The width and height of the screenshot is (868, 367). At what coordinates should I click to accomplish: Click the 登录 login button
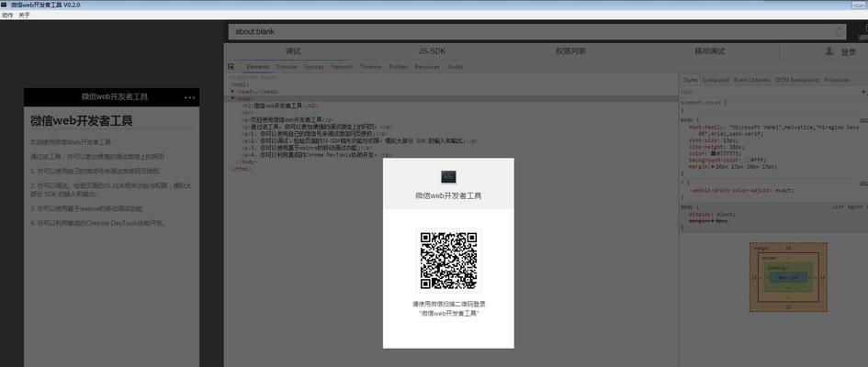[849, 52]
